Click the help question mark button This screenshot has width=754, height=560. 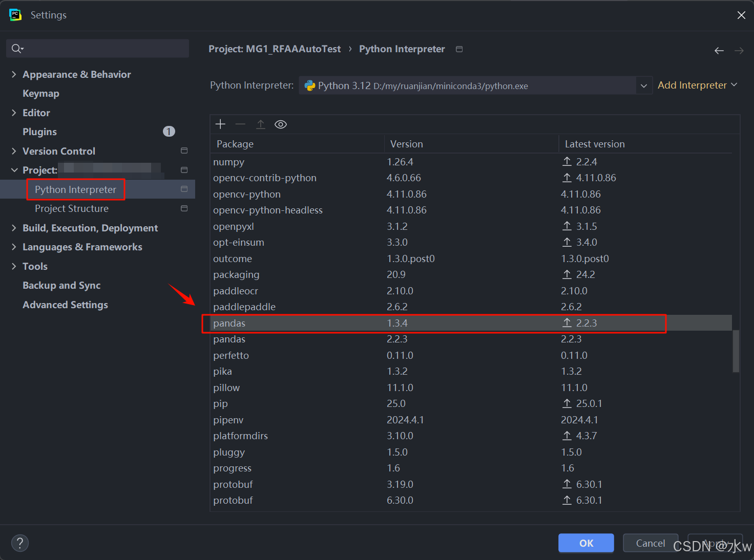(x=20, y=543)
